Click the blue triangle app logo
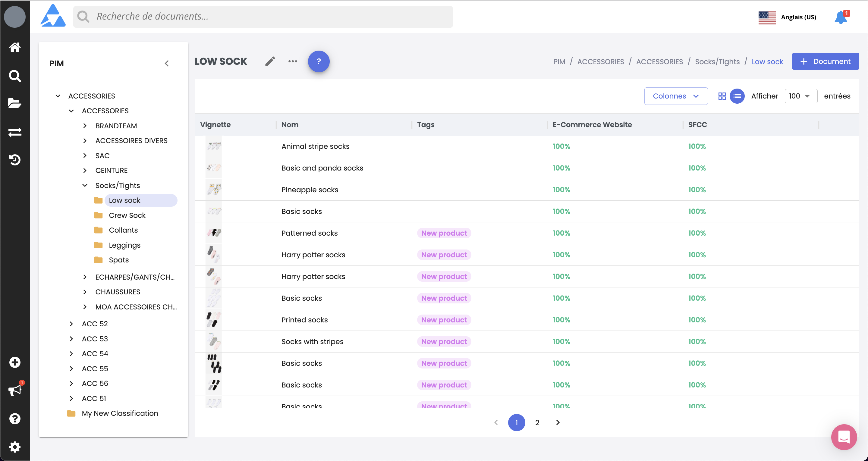Viewport: 868px width, 461px height. (x=53, y=16)
